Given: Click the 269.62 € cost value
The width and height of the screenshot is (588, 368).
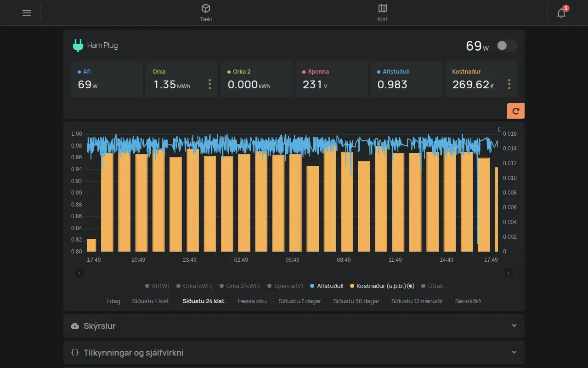Looking at the screenshot, I should point(473,85).
